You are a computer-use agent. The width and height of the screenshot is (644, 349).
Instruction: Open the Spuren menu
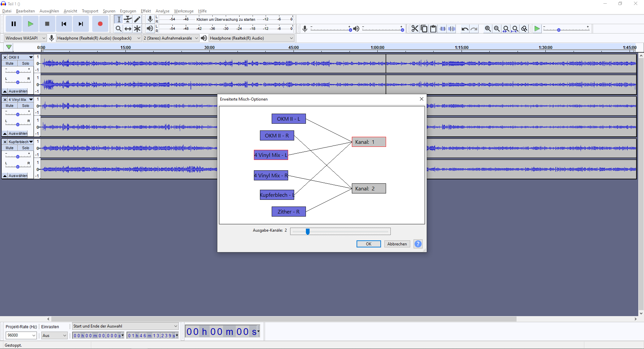[109, 11]
